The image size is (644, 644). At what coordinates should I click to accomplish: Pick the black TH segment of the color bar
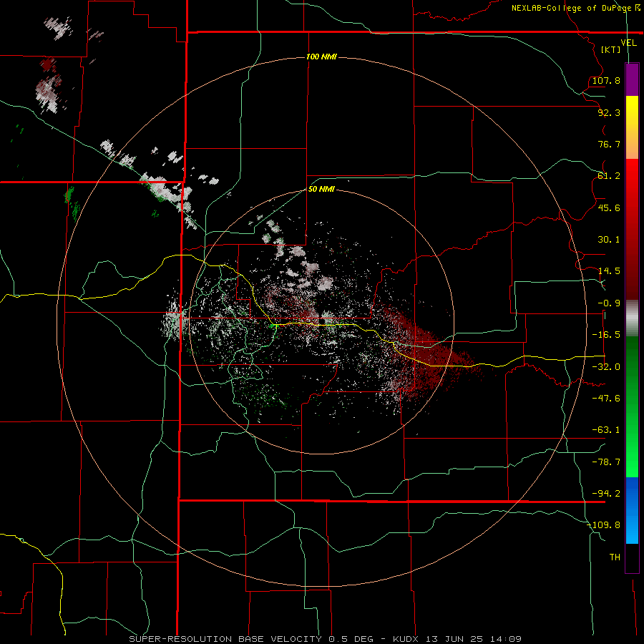coord(632,558)
